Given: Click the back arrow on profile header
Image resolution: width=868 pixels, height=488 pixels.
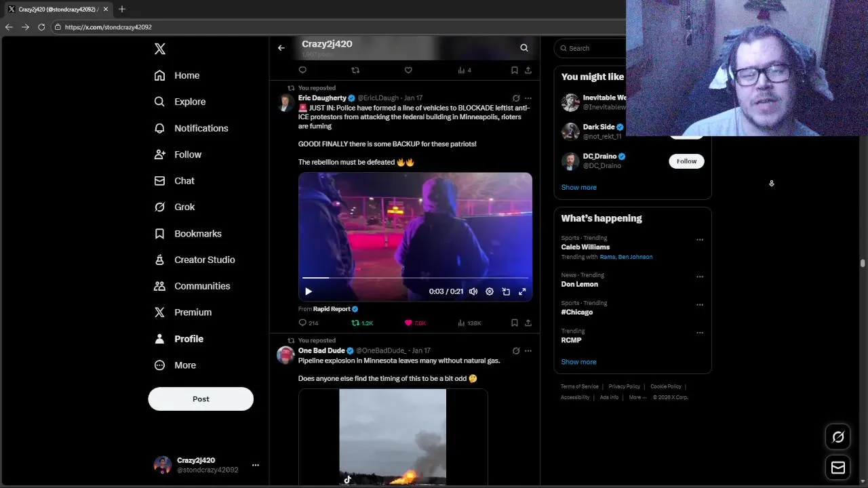Looking at the screenshot, I should point(281,48).
